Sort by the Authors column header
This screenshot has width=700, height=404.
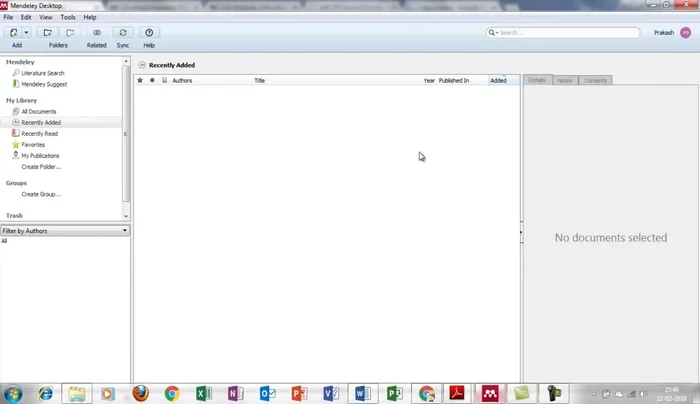pos(182,81)
